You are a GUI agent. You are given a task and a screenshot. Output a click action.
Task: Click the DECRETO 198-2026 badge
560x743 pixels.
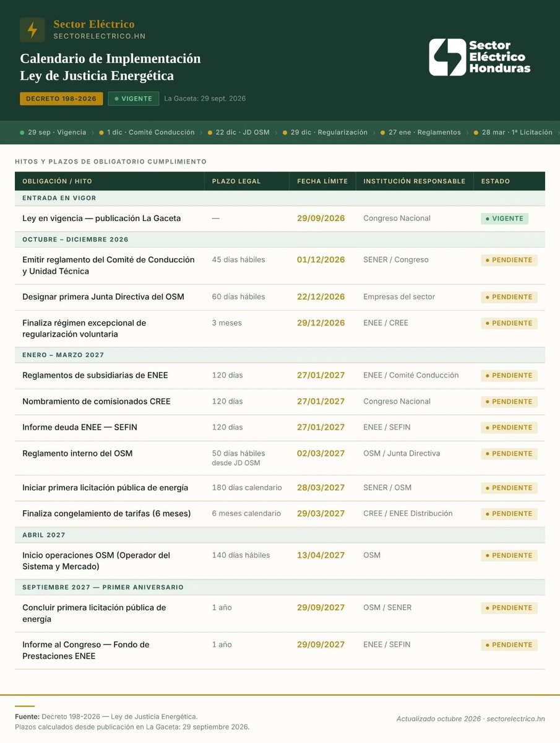pos(61,98)
